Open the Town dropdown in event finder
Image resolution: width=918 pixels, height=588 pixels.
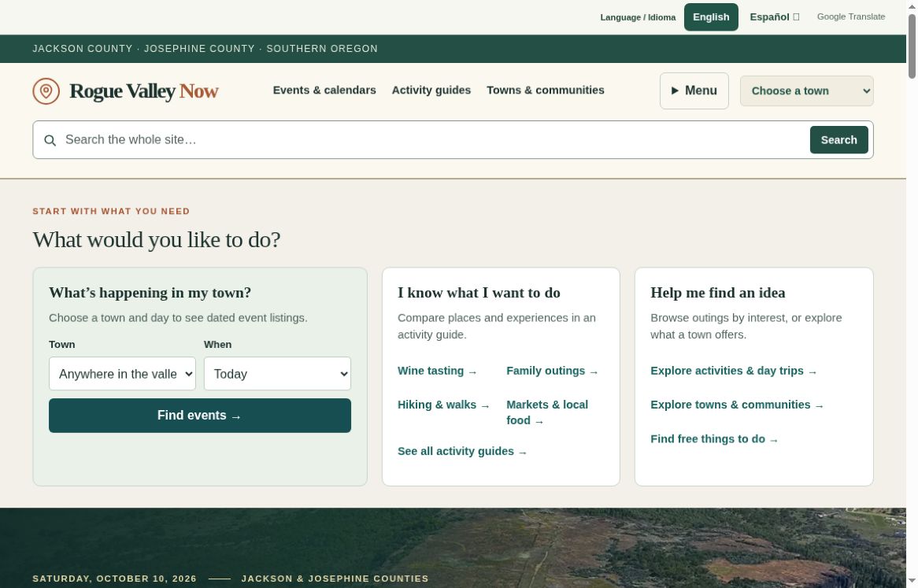tap(122, 374)
